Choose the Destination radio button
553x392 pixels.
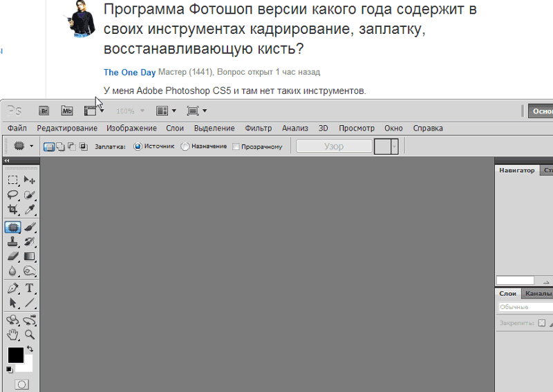click(185, 146)
